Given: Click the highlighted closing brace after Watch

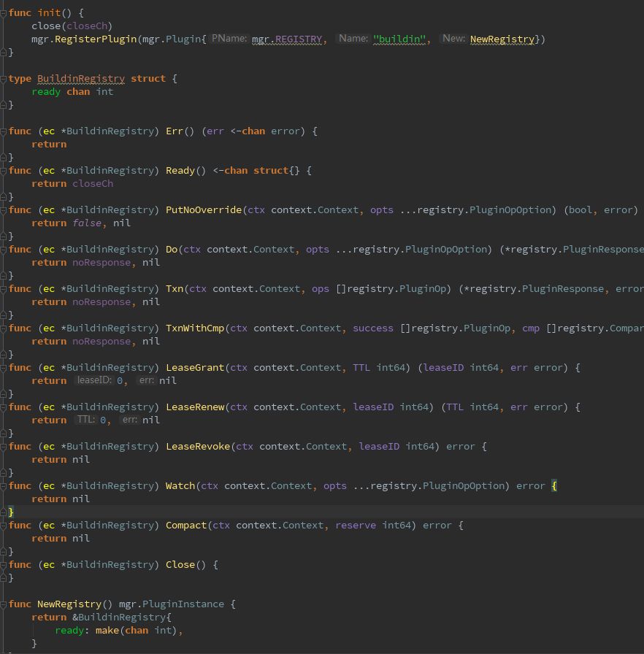Looking at the screenshot, I should click(11, 512).
